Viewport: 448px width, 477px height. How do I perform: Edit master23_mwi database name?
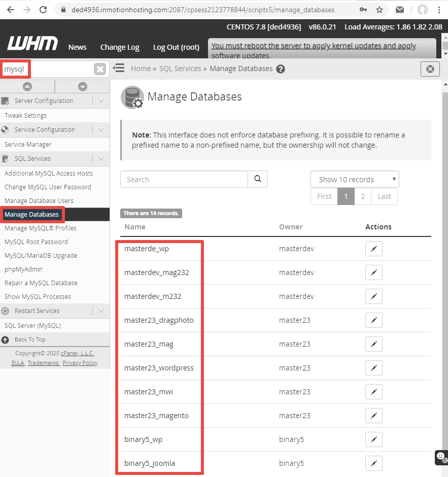(374, 392)
